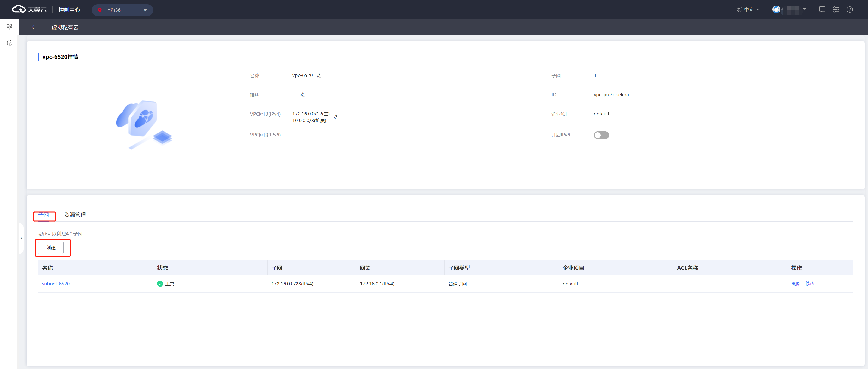The width and height of the screenshot is (868, 369).
Task: Expand the user account dropdown arrow
Action: 804,9
